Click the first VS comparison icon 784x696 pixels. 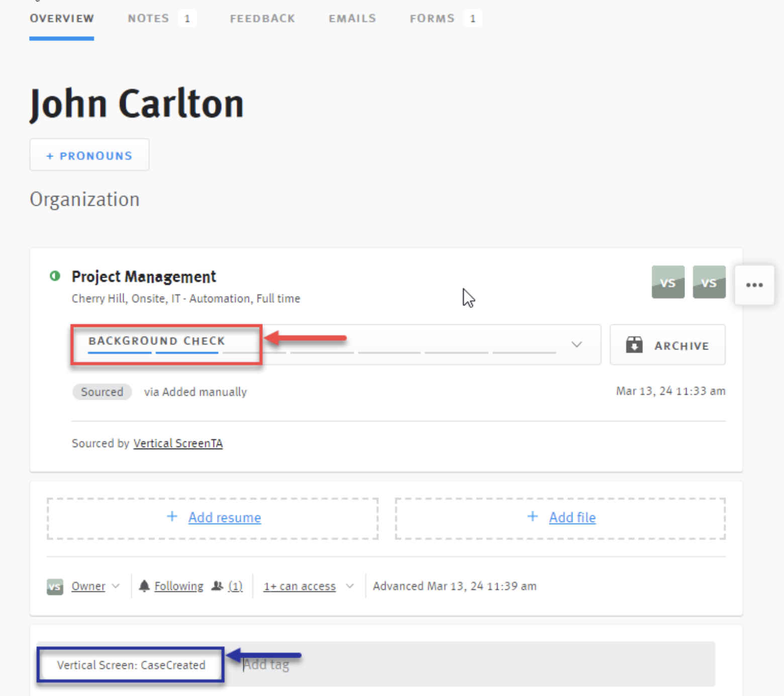tap(668, 282)
